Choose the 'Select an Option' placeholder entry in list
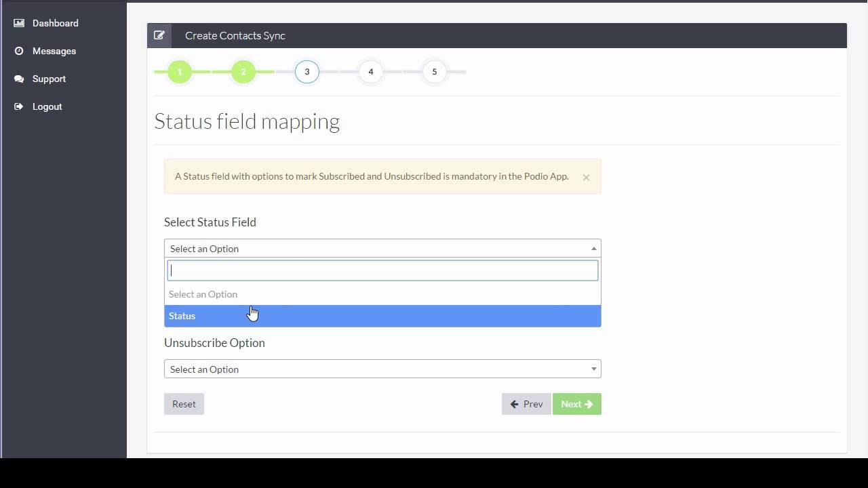868x488 pixels. click(382, 294)
